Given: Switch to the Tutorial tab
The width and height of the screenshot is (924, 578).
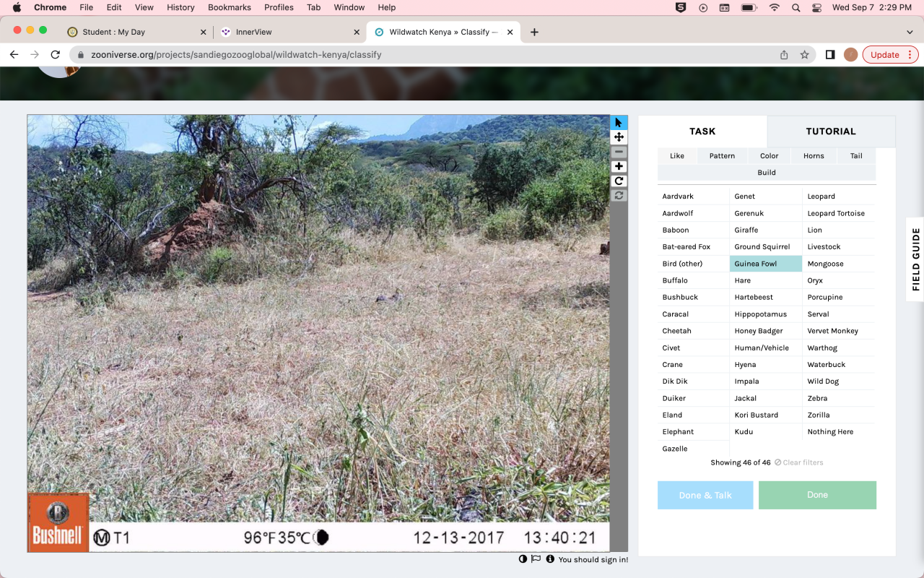Looking at the screenshot, I should click(831, 131).
